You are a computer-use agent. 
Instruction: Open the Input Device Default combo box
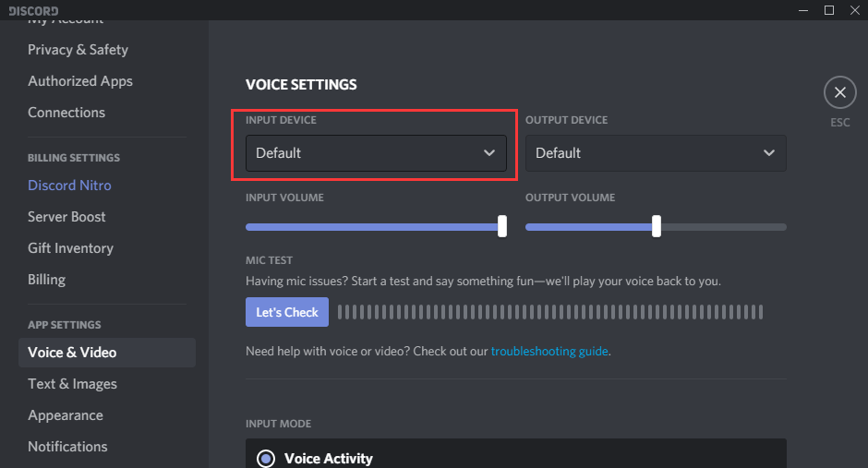(376, 152)
